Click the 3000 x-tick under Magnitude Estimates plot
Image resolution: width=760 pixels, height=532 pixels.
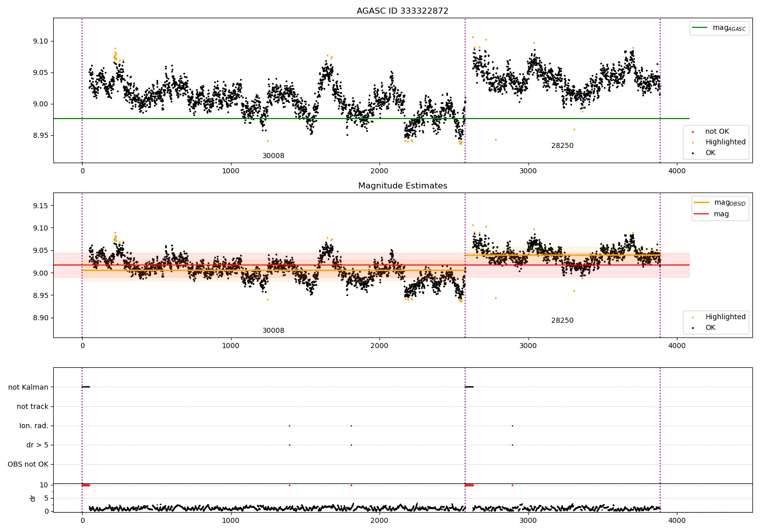(x=528, y=346)
